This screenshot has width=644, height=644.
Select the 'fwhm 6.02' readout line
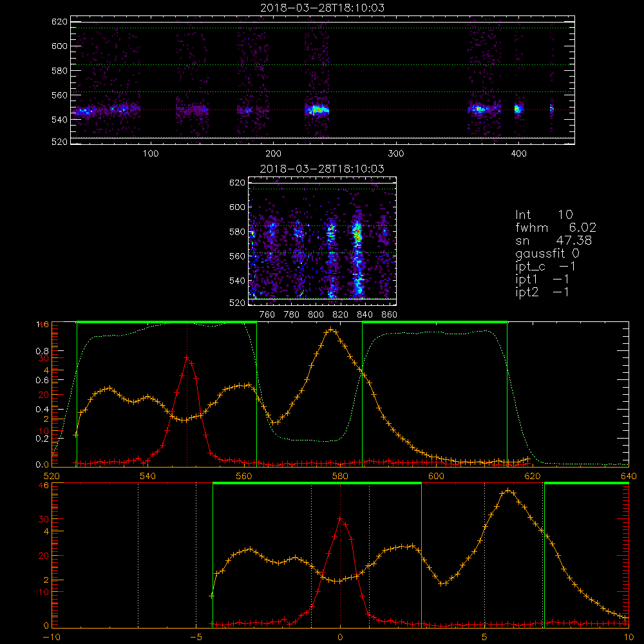[556, 227]
